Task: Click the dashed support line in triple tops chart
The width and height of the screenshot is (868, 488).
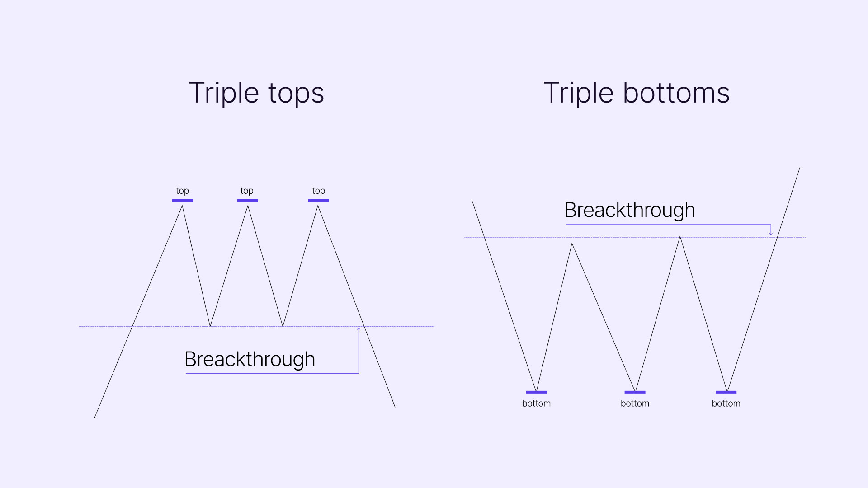Action: [x=407, y=326]
